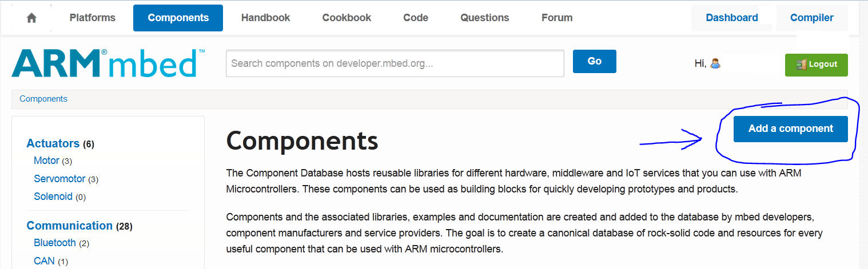Click the Components breadcrumb link
The width and height of the screenshot is (868, 269).
(x=43, y=99)
